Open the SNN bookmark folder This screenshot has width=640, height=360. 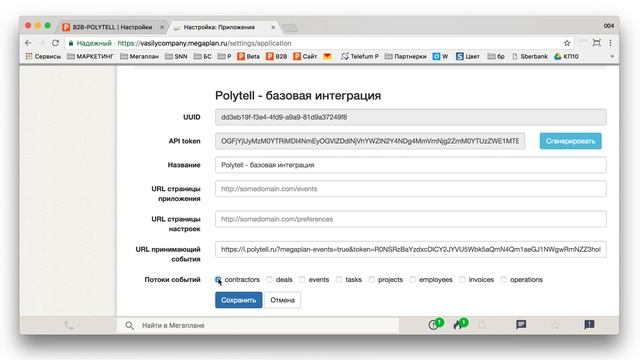[x=176, y=56]
